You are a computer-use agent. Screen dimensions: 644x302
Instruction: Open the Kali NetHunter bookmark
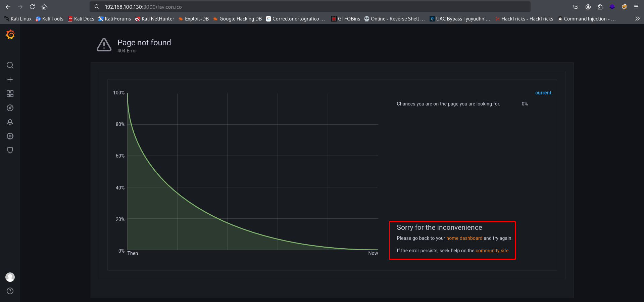point(154,19)
